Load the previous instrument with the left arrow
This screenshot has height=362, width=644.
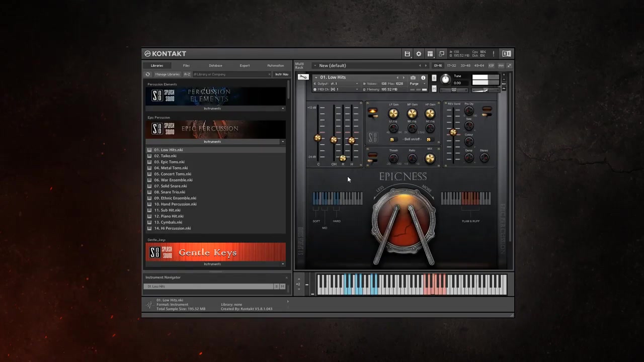pos(397,78)
